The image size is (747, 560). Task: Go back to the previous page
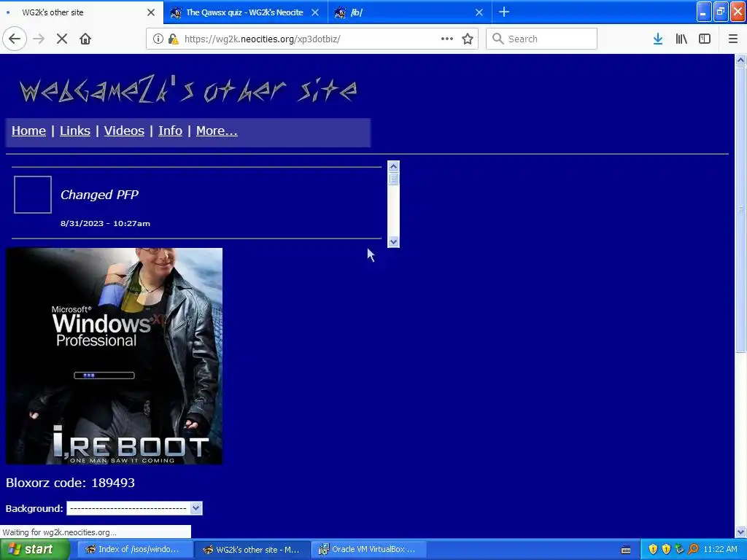point(15,39)
